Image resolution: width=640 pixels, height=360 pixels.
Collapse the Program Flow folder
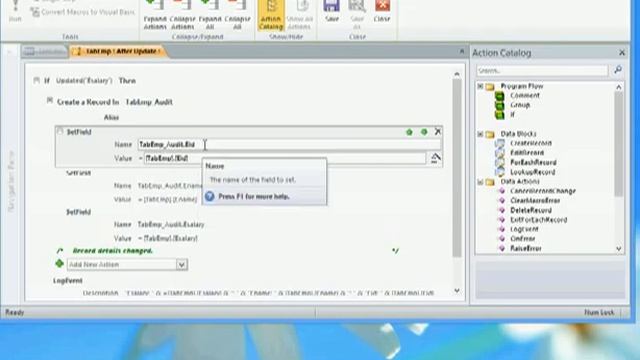click(x=480, y=86)
